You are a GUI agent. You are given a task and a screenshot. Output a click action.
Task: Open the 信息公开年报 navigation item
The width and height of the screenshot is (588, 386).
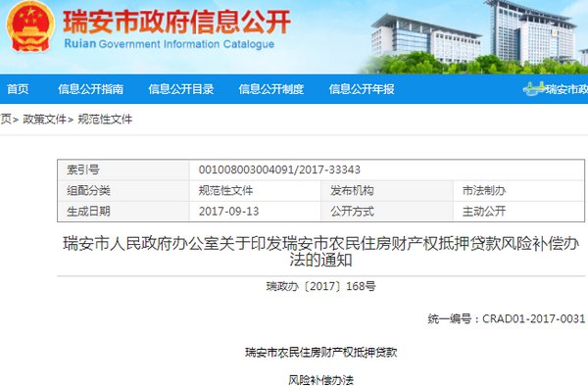tap(362, 89)
